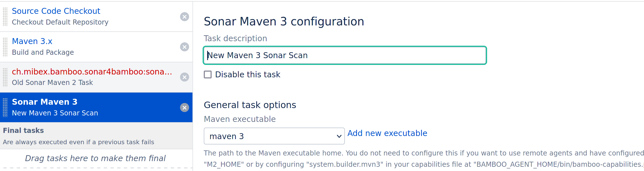Click drag handle of Sonar Maven 3 task

pyautogui.click(x=5, y=108)
